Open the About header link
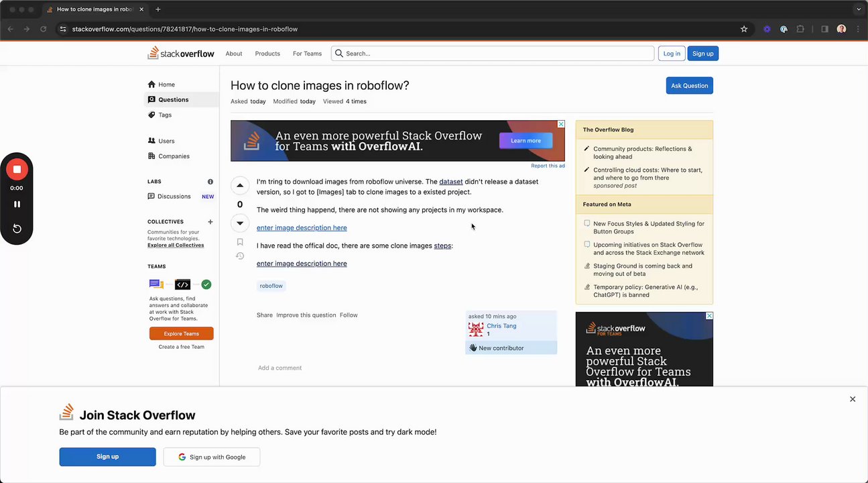This screenshot has width=868, height=483. point(234,53)
